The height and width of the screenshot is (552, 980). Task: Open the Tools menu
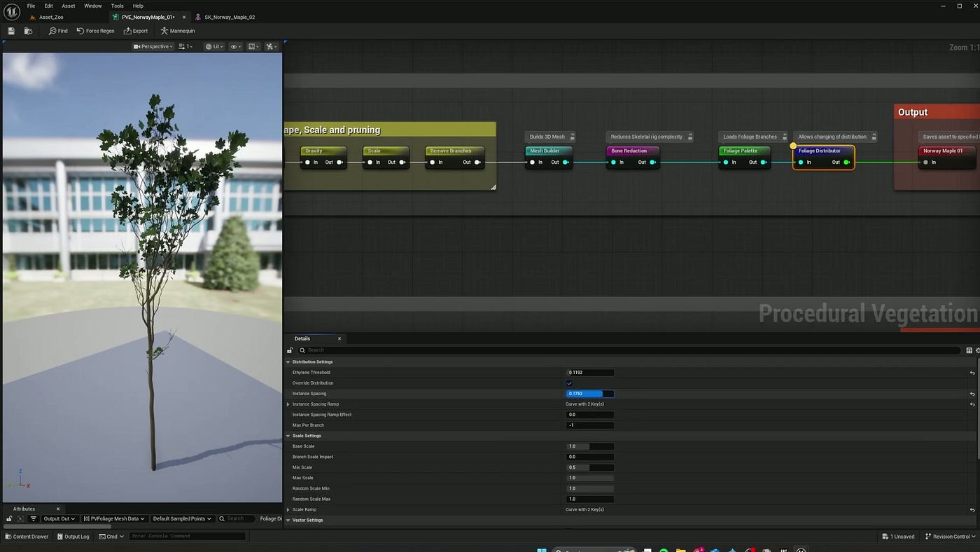(x=117, y=6)
